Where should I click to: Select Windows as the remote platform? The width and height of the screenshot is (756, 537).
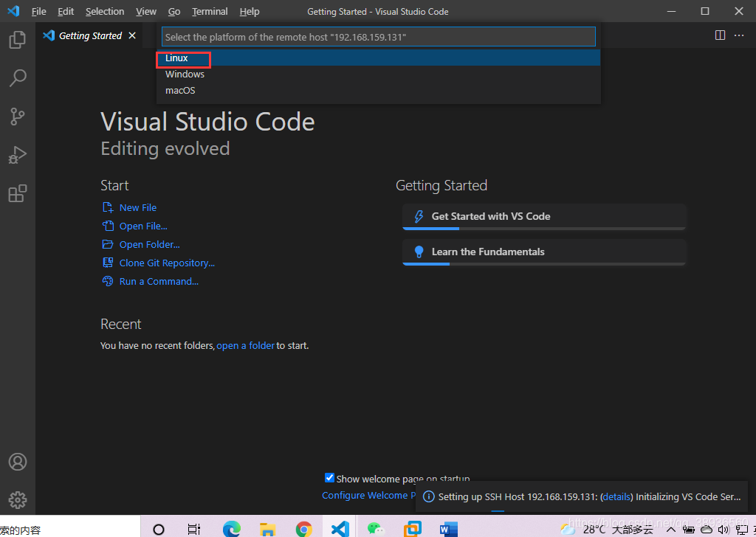379,75
